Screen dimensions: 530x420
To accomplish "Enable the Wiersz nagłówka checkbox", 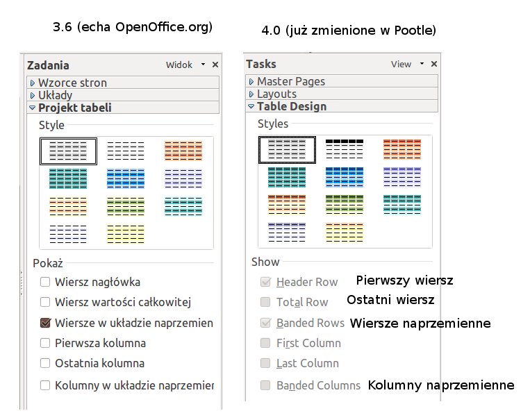I will click(x=46, y=282).
